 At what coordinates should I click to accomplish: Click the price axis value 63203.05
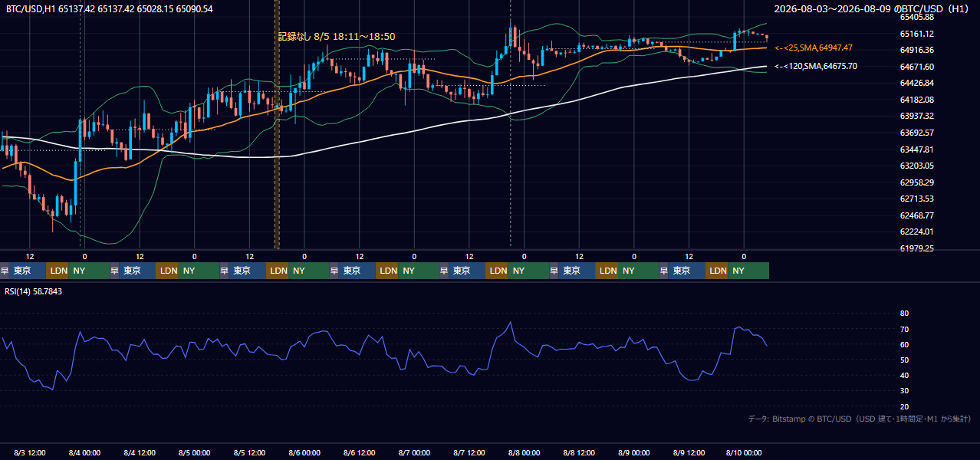point(916,166)
